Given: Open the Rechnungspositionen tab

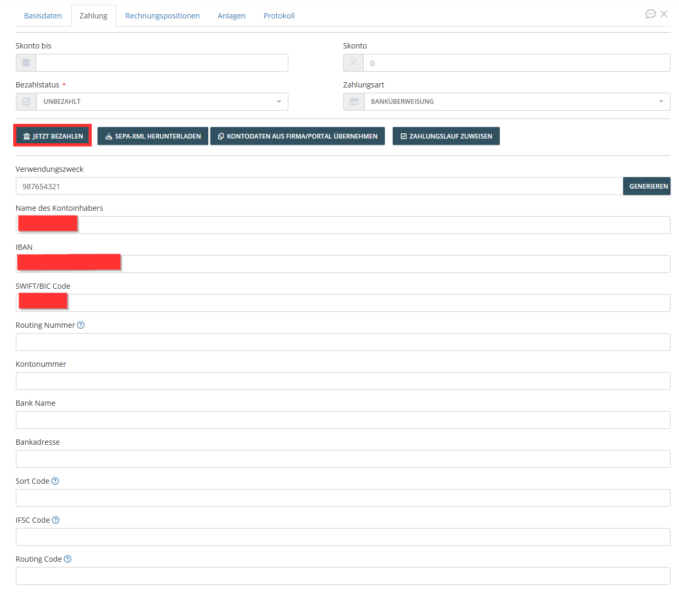Looking at the screenshot, I should (162, 16).
